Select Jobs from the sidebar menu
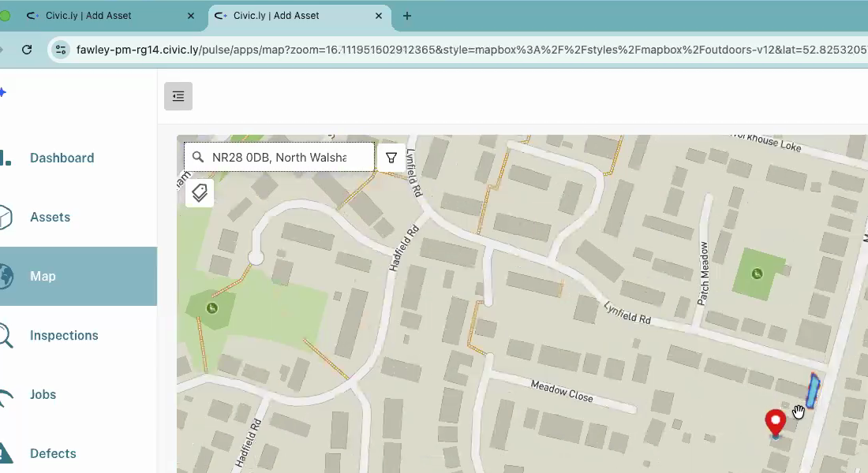The width and height of the screenshot is (868, 473). 43,394
